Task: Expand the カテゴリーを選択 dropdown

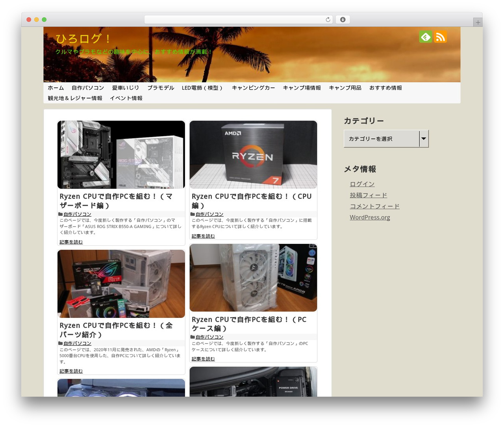Action: point(386,139)
